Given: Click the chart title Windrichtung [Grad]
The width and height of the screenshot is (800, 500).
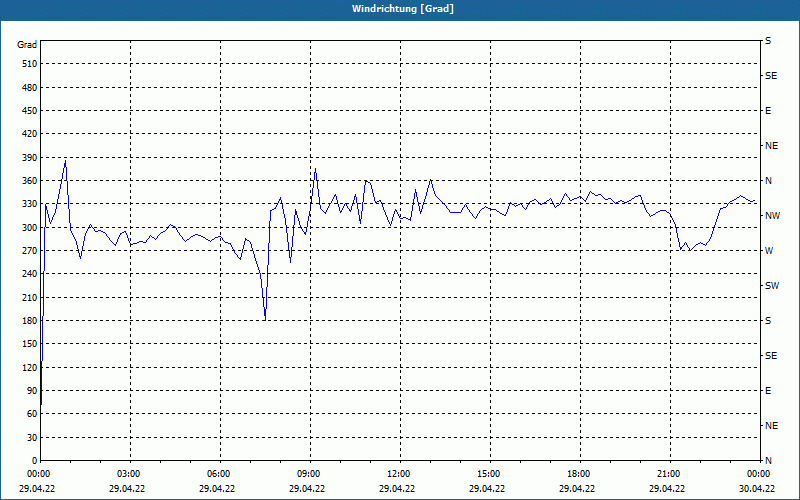Looking at the screenshot, I should (x=403, y=9).
